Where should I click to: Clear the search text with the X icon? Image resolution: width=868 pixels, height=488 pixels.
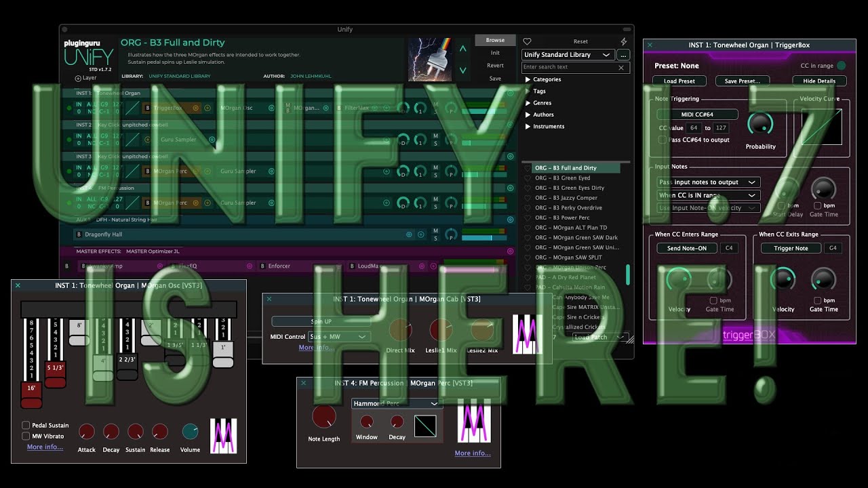click(621, 67)
